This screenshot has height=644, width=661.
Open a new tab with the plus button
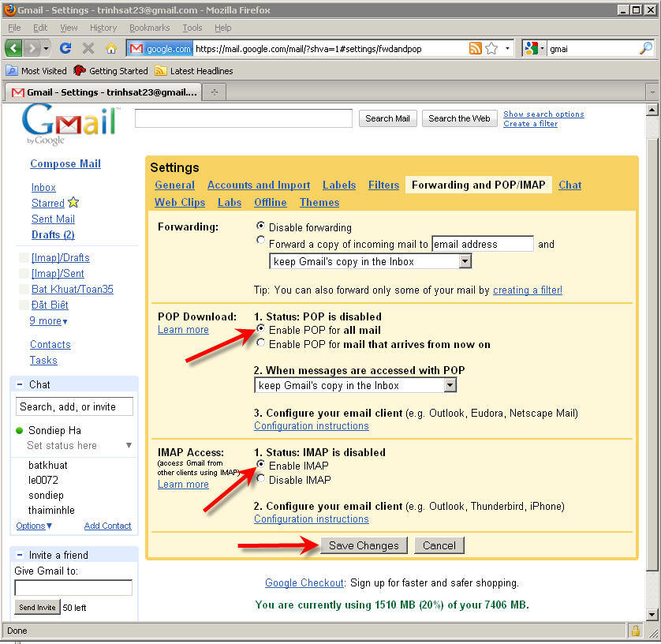click(x=215, y=92)
